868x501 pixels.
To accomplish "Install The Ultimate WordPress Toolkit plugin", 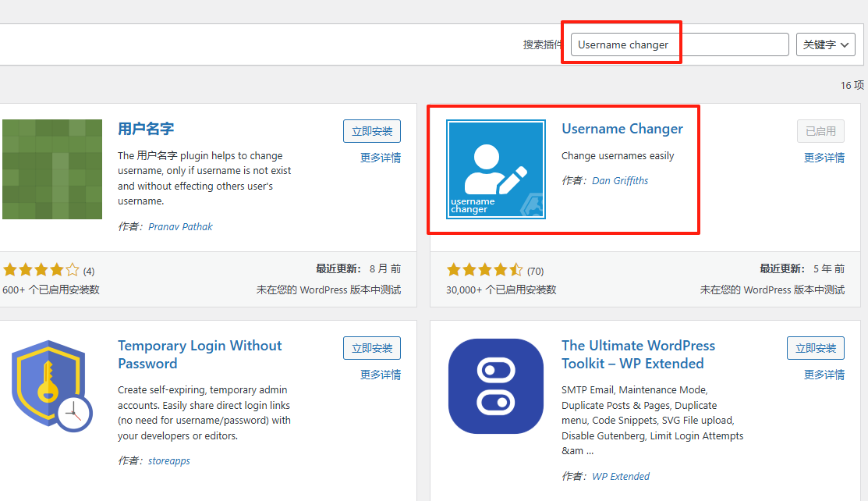I will (816, 348).
